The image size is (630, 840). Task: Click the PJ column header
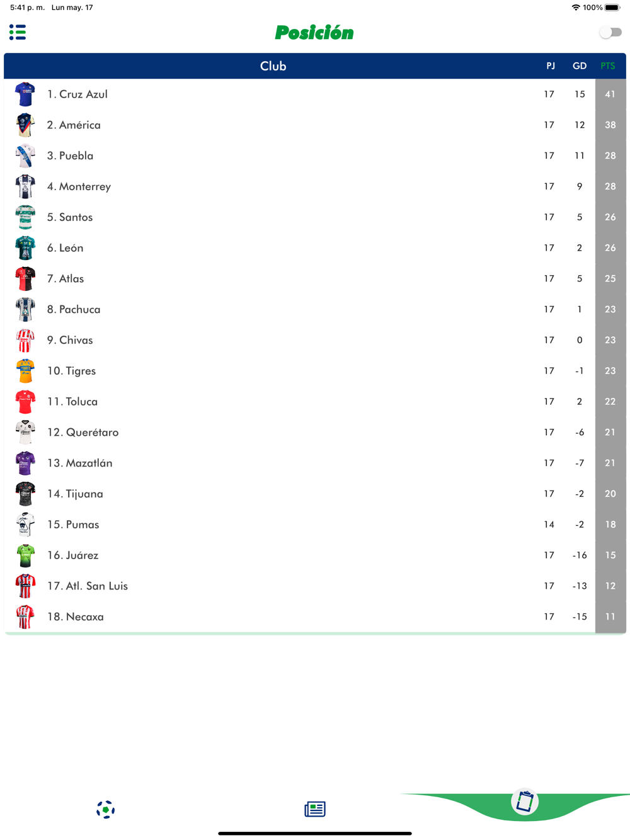click(x=551, y=66)
